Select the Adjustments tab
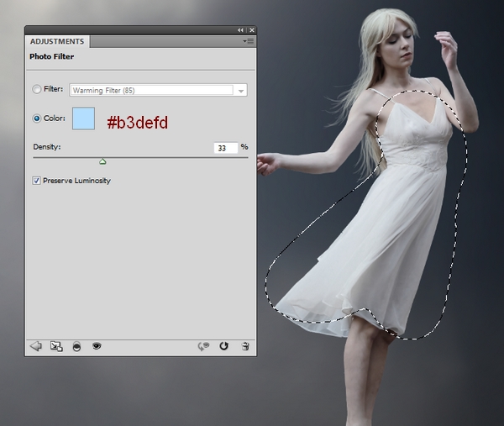 click(56, 41)
